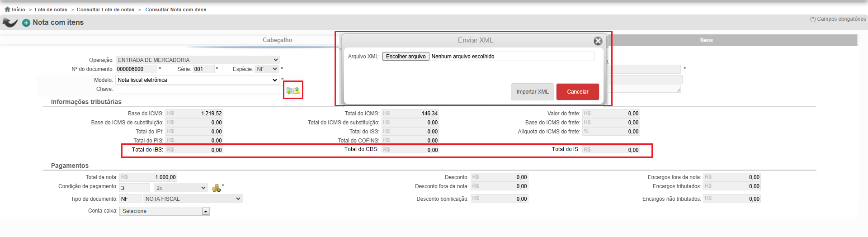Click the Início home icon
Viewport: 868px width, 237px height.
pos(7,9)
